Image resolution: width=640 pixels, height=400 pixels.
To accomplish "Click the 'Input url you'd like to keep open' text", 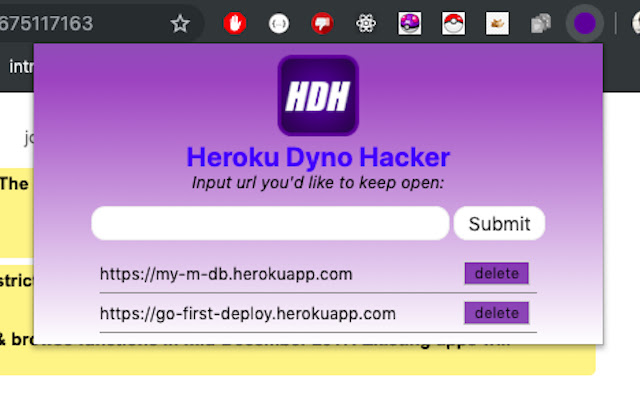I will pyautogui.click(x=318, y=182).
